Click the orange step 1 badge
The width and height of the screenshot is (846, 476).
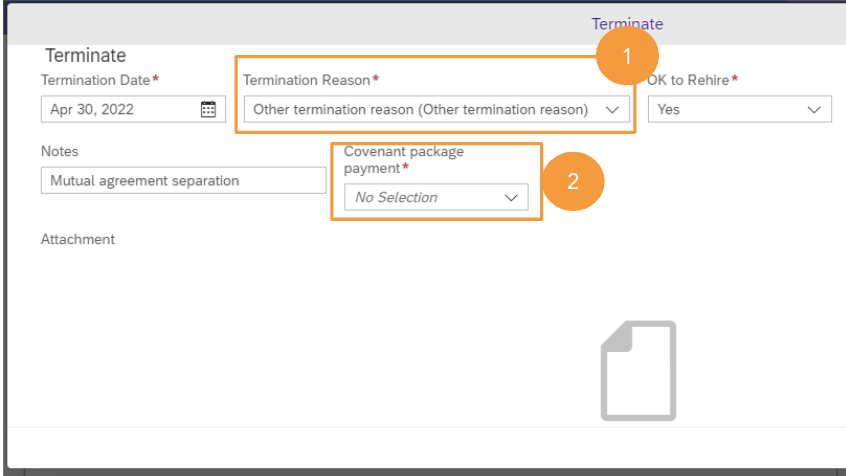[x=627, y=57]
